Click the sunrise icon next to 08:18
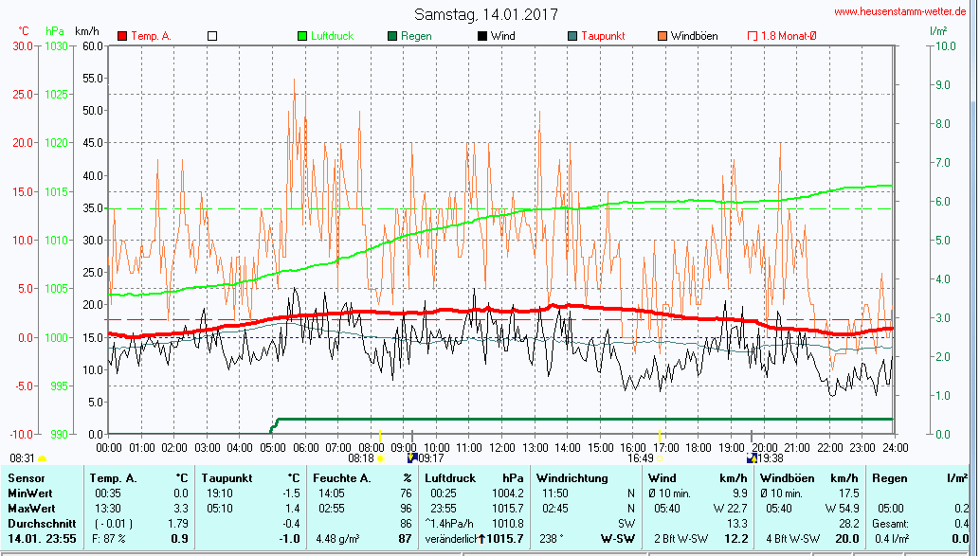Image resolution: width=980 pixels, height=556 pixels. pyautogui.click(x=380, y=458)
